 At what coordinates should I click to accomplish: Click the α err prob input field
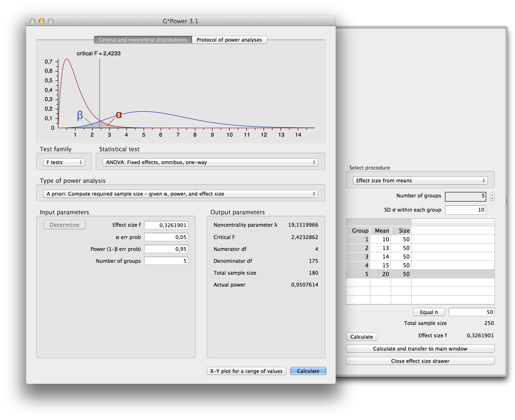point(166,237)
